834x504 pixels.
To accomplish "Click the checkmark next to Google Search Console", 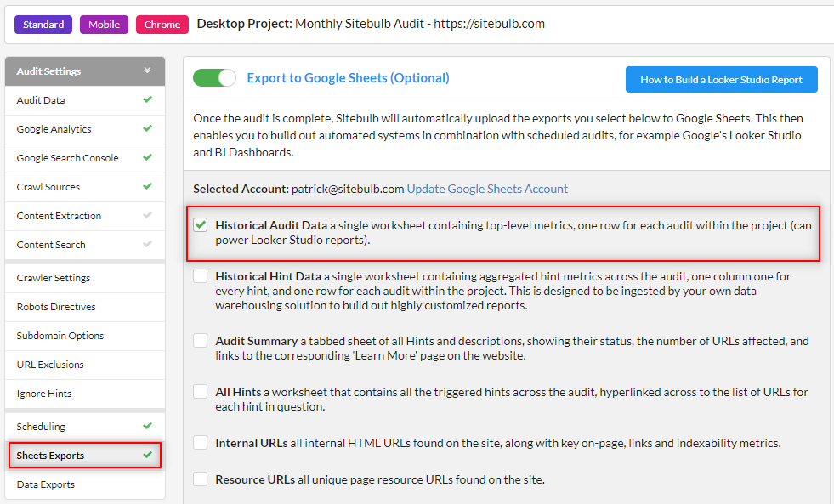I will pyautogui.click(x=147, y=157).
